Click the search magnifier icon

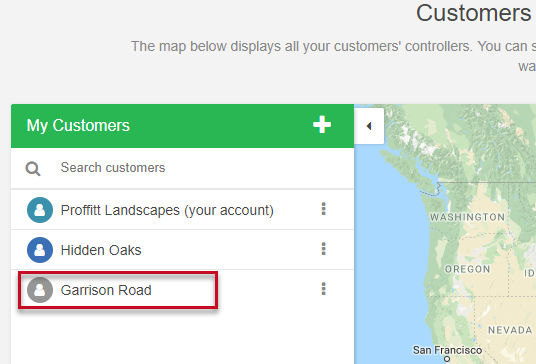(x=33, y=168)
